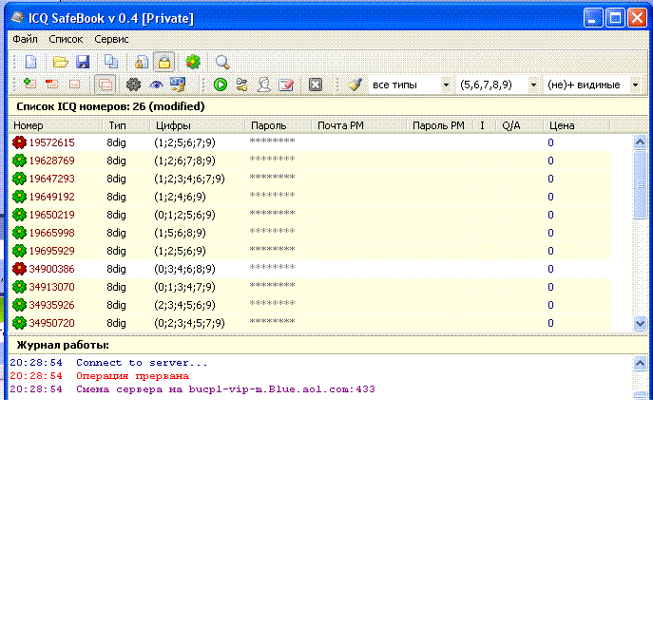Clear filters with the brush icon
The width and height of the screenshot is (653, 644).
pos(355,85)
